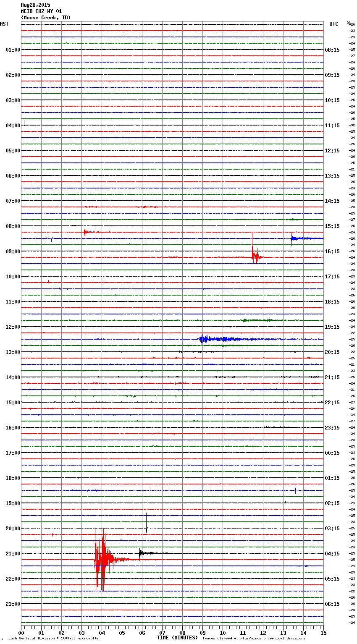Click the 18:00 MST hour label

click(x=13, y=478)
